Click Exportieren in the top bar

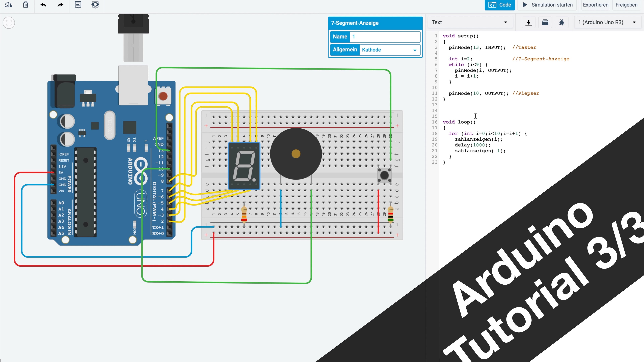(595, 5)
